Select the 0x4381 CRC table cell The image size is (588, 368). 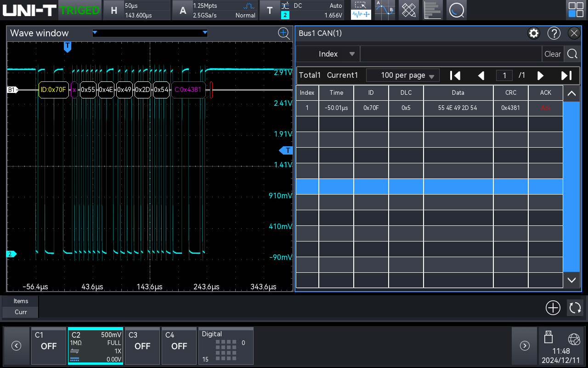tap(511, 108)
